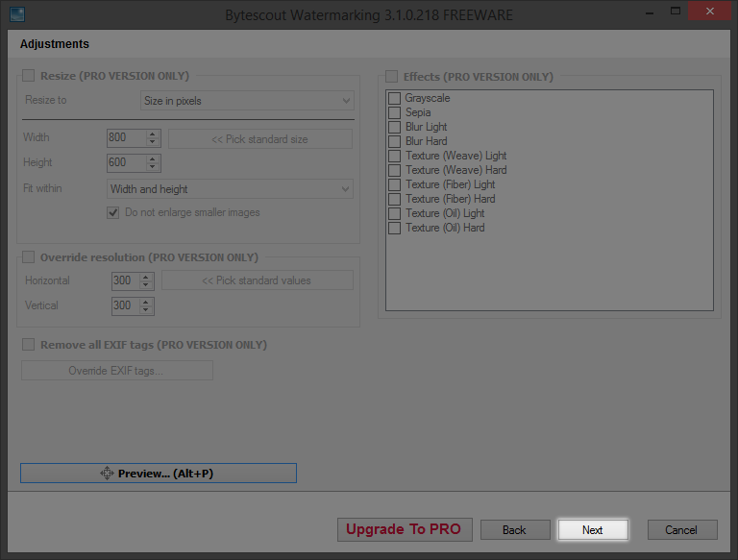Screen dimensions: 738x560
Task: Tick Remove all EXIF tags checkbox
Action: [x=28, y=345]
